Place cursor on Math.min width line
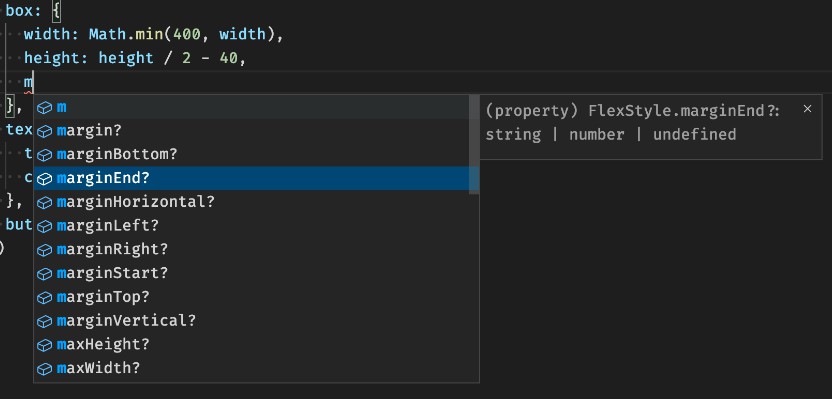The width and height of the screenshot is (832, 399). pyautogui.click(x=154, y=34)
